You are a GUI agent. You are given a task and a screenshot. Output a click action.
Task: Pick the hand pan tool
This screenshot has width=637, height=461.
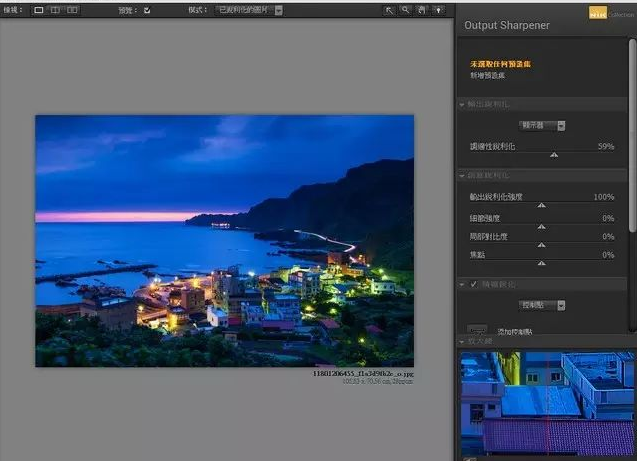pyautogui.click(x=422, y=10)
